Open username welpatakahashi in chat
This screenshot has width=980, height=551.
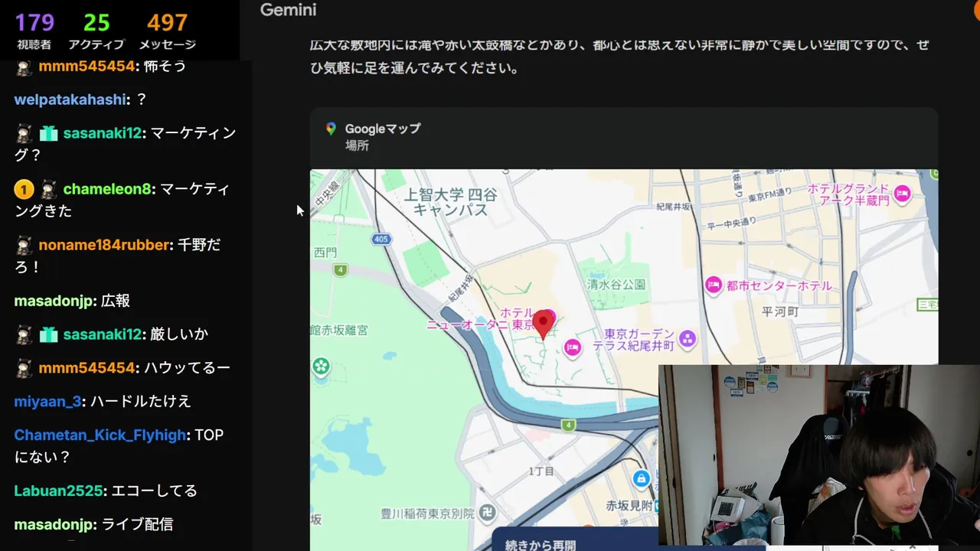70,99
